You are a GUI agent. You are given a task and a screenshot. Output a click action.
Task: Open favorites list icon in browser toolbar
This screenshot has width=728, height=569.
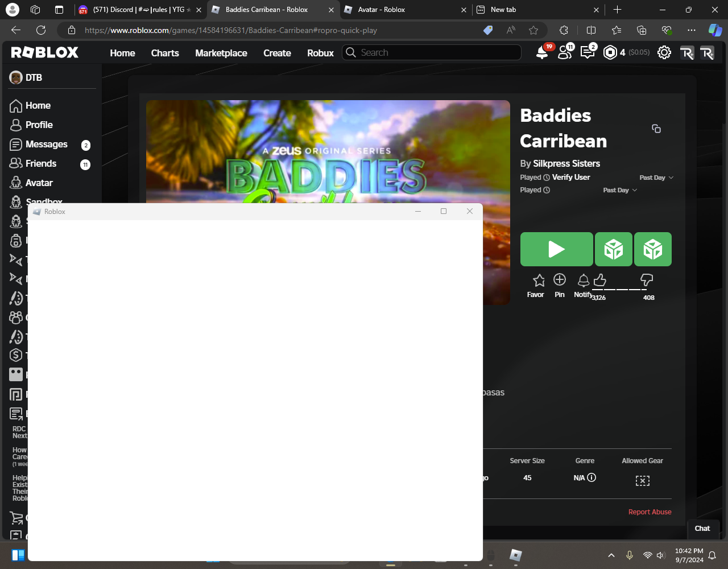point(617,30)
